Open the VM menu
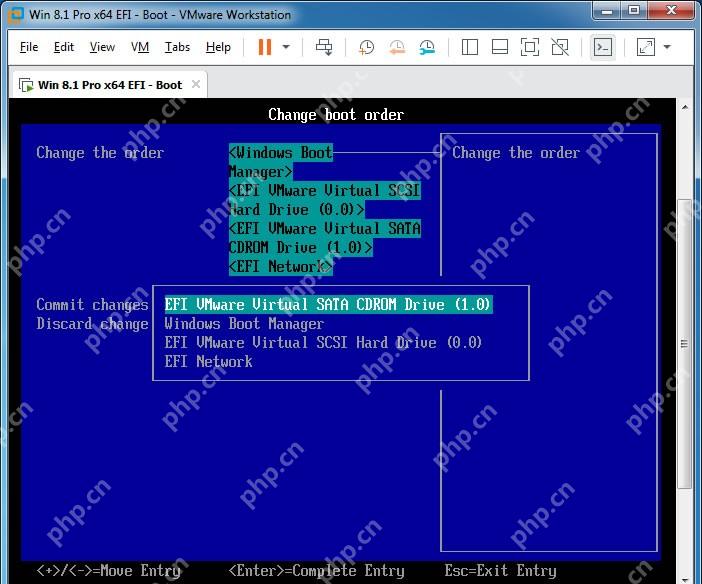The height and width of the screenshot is (584, 702). pyautogui.click(x=140, y=47)
